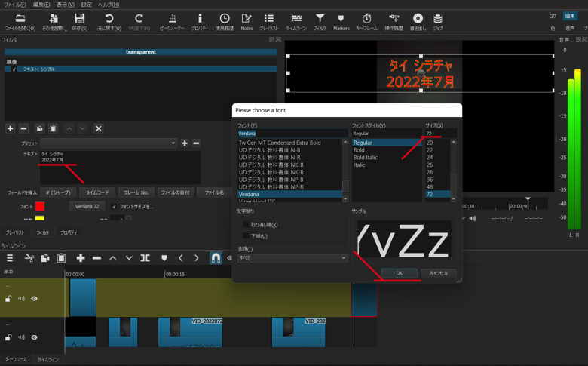Screen dimensions: 588x366
Task: Click the font list scroll-down arrow
Action: click(x=345, y=199)
